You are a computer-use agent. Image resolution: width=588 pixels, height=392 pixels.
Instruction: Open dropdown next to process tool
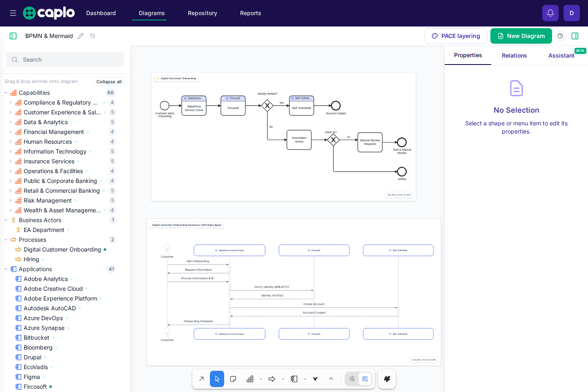[283, 379]
